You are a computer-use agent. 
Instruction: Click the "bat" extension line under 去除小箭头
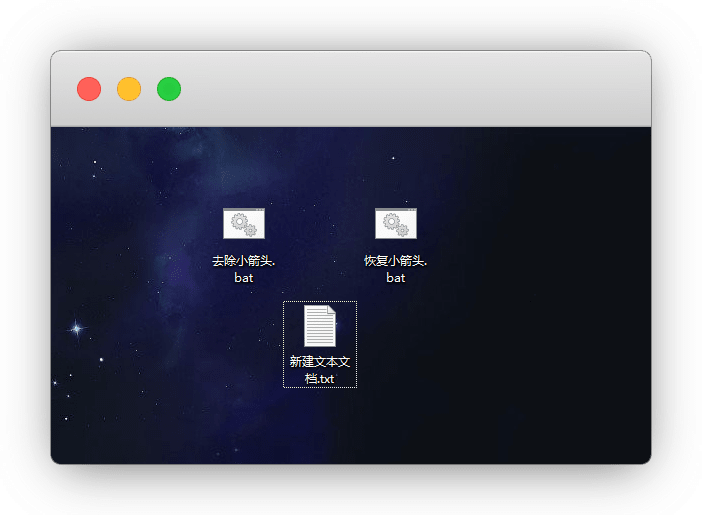[243, 278]
